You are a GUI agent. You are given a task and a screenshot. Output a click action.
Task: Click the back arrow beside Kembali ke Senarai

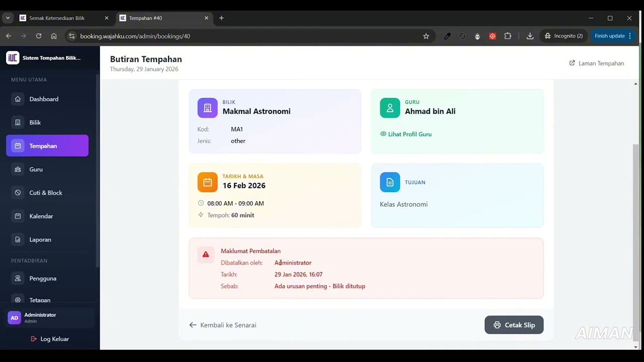193,325
